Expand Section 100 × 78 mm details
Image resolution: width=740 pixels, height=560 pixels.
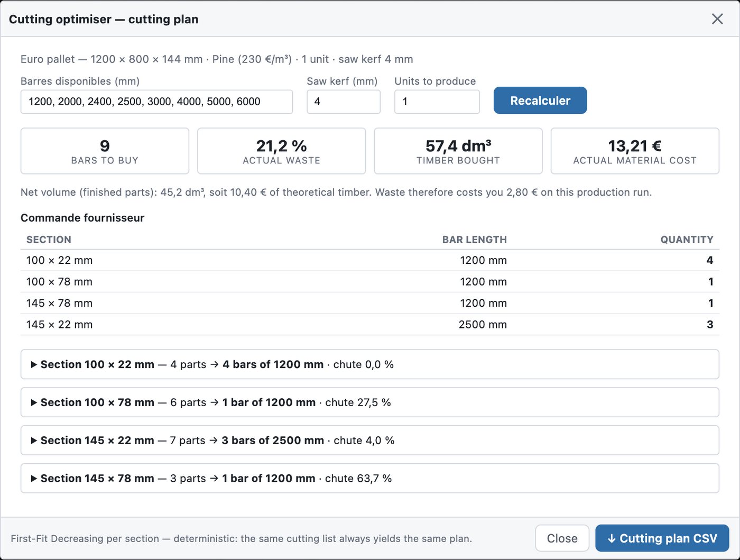[370, 402]
